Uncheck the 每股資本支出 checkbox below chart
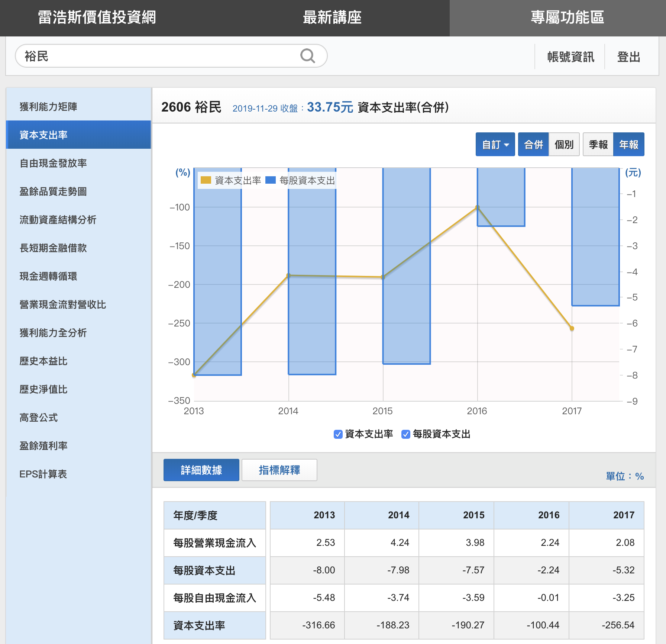Image resolution: width=666 pixels, height=644 pixels. (x=405, y=434)
